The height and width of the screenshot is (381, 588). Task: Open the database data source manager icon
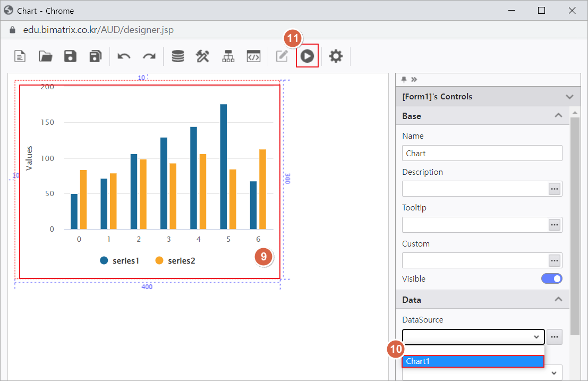coord(178,56)
